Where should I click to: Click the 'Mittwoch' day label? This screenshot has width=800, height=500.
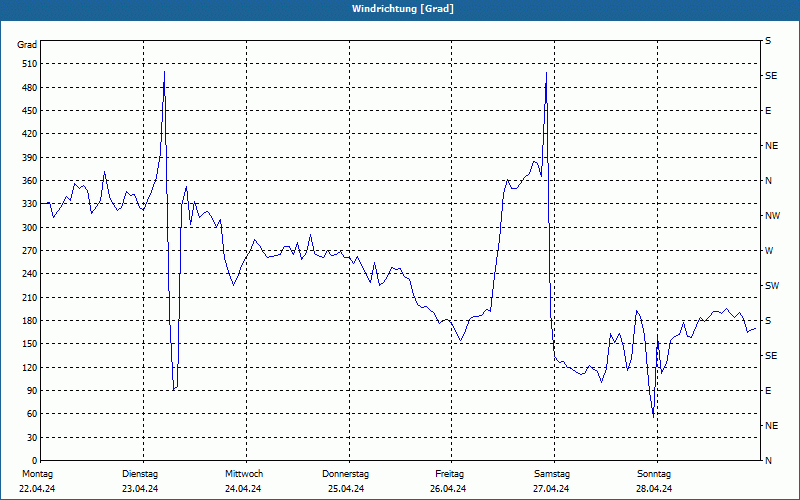(x=244, y=474)
